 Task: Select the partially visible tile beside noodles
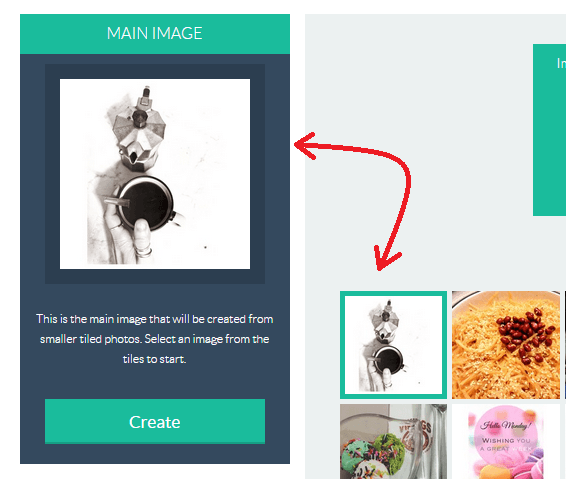565,345
